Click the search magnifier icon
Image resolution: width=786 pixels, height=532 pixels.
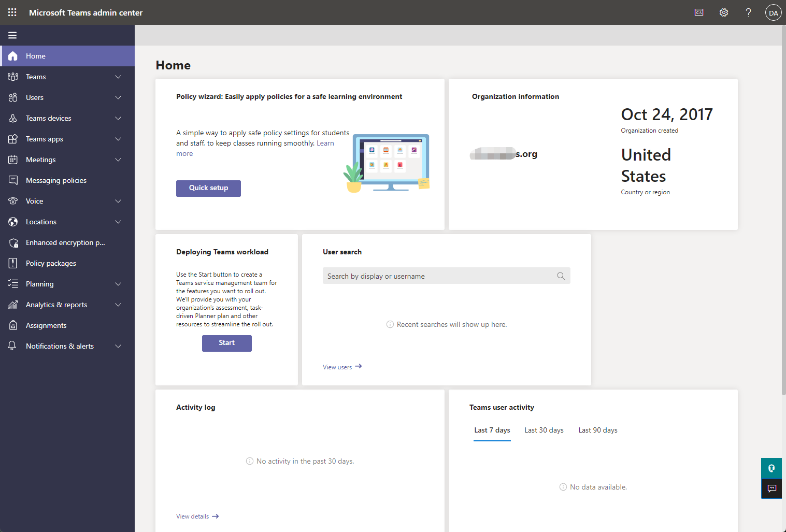(x=561, y=276)
